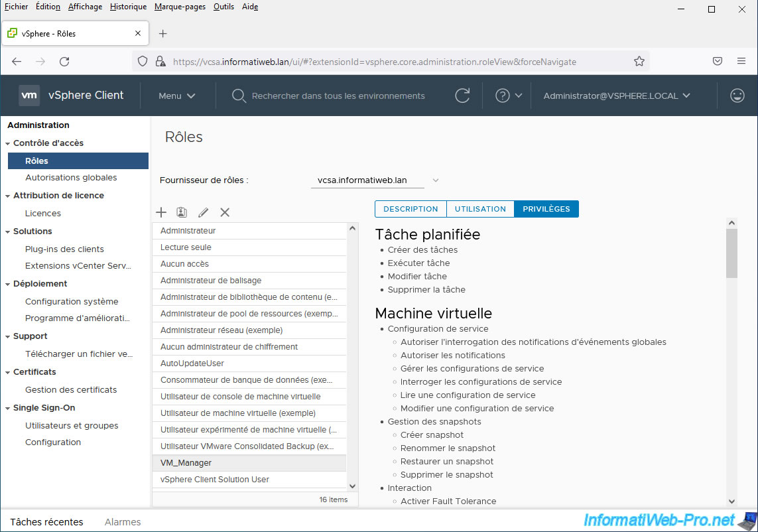Open Utilisateurs et groupes

tap(72, 426)
